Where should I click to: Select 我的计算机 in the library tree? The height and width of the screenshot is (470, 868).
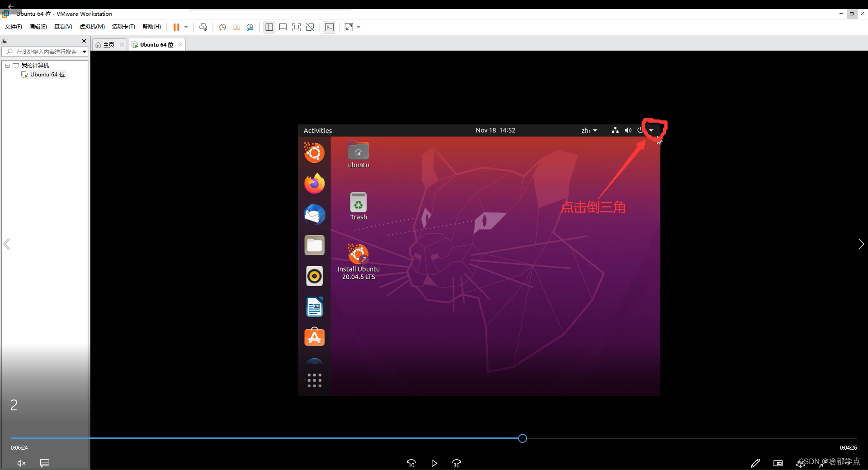click(x=35, y=66)
